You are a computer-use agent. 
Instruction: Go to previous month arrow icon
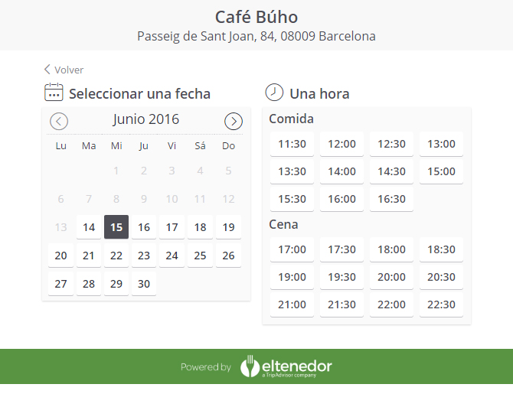coord(59,122)
